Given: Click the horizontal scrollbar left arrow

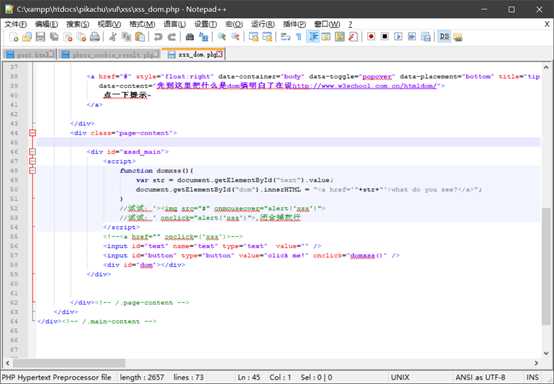Looking at the screenshot, I should point(7,363).
